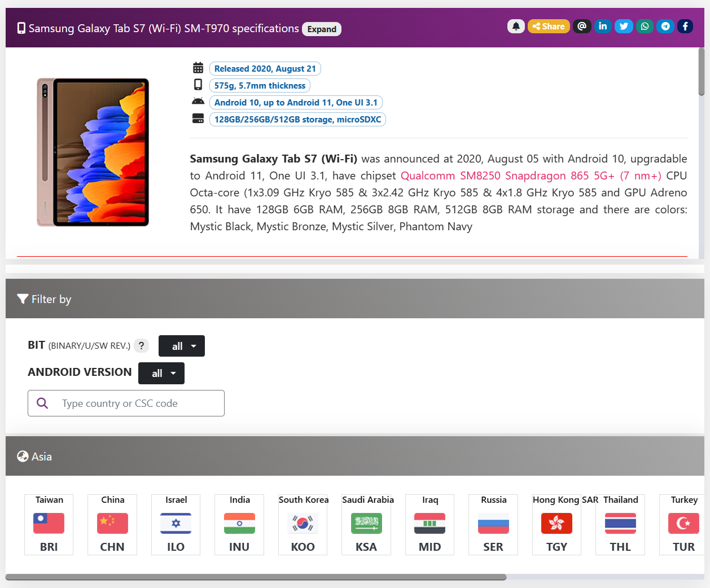Click the Asia globe icon
Screen dimensions: 710x588
pos(23,457)
